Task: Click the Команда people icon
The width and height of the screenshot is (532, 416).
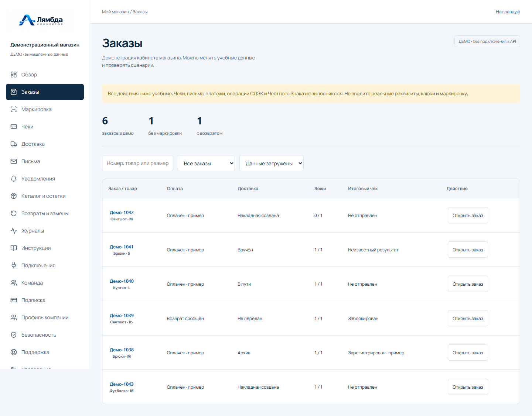Action: (x=14, y=283)
